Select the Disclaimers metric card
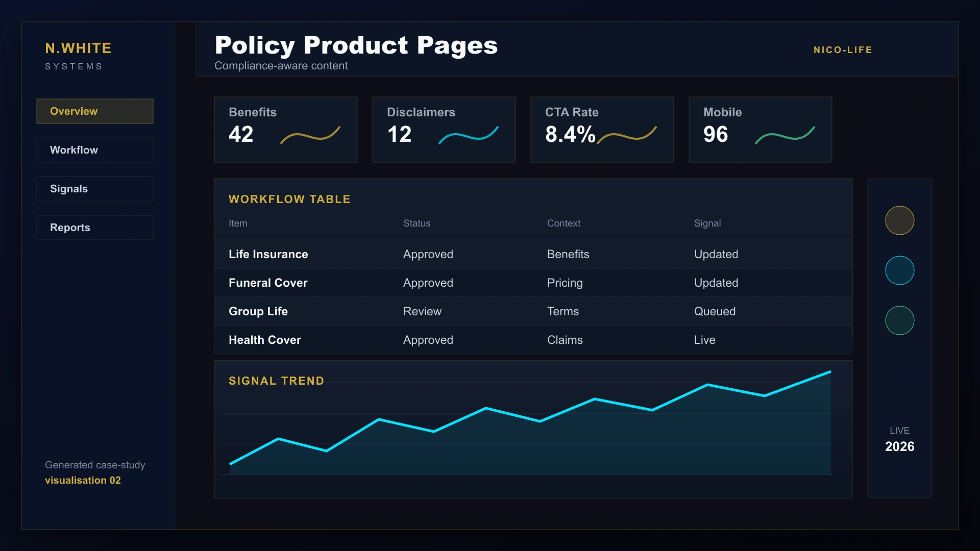 point(444,130)
